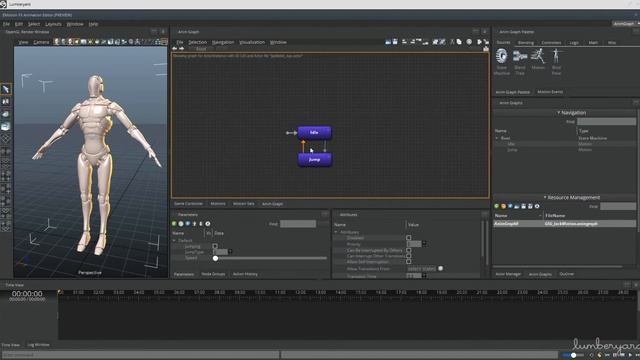The image size is (640, 360).
Task: Add a Bind Pose node from palette
Action: coord(556,61)
